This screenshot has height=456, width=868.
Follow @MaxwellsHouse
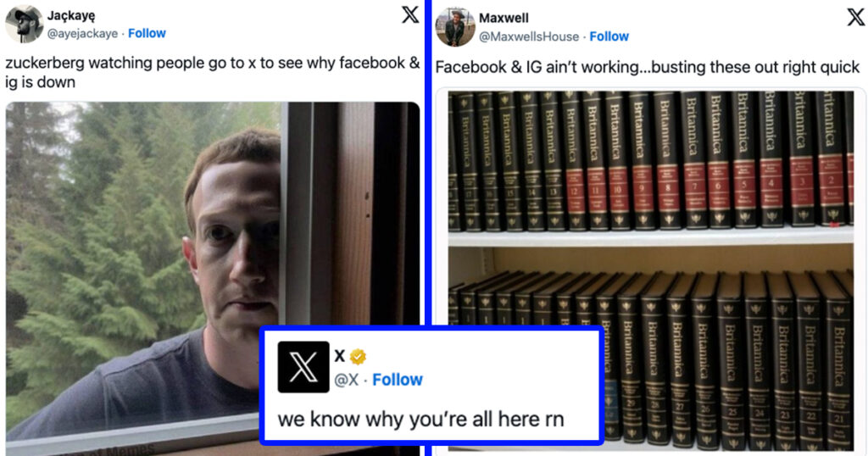point(609,36)
